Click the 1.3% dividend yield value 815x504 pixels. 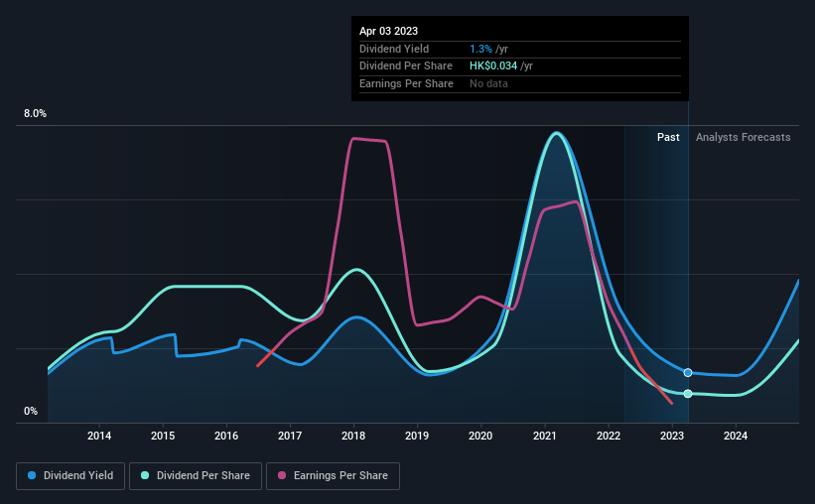(480, 49)
